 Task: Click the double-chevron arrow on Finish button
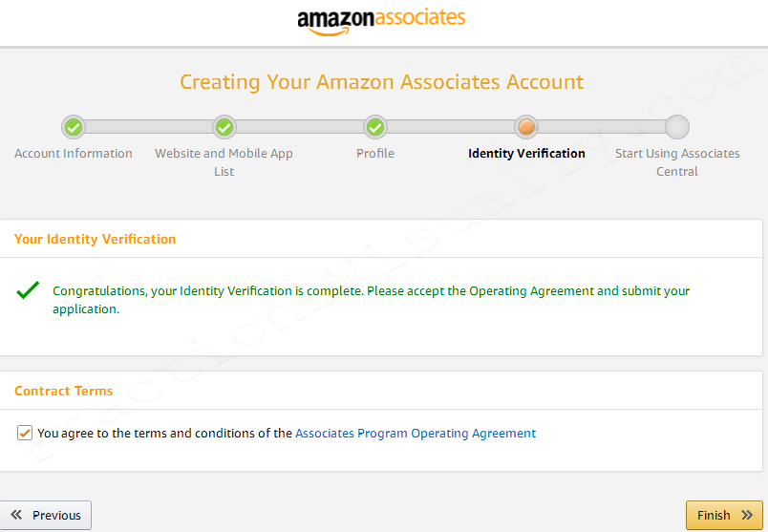tap(747, 515)
